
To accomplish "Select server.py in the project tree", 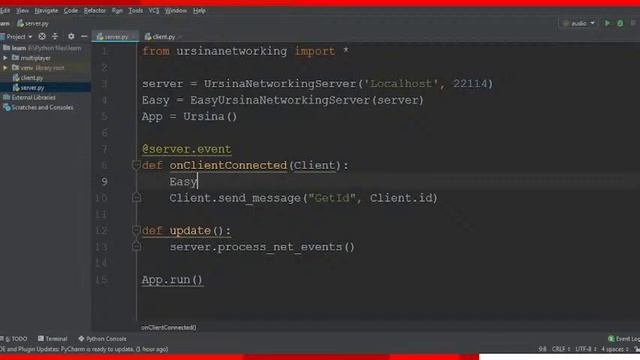I will 29,88.
